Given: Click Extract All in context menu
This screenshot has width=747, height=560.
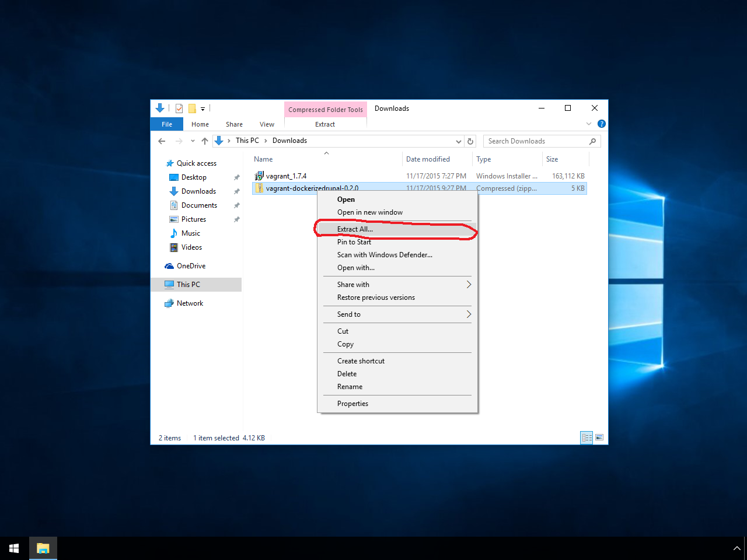Looking at the screenshot, I should [x=355, y=229].
